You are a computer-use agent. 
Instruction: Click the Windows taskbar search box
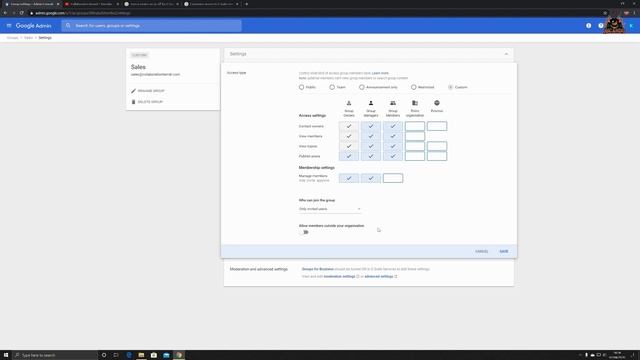tap(55, 355)
